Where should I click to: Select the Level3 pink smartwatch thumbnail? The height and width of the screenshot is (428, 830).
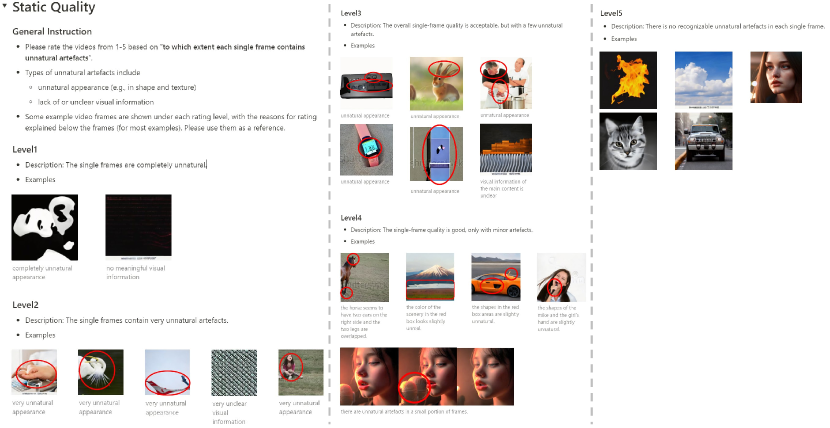366,150
